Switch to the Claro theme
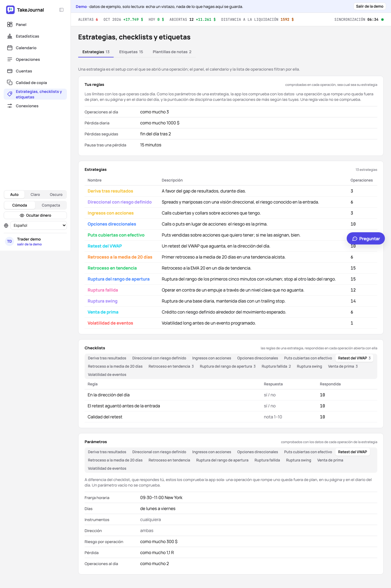Screen dimensions: 391x588 35,195
